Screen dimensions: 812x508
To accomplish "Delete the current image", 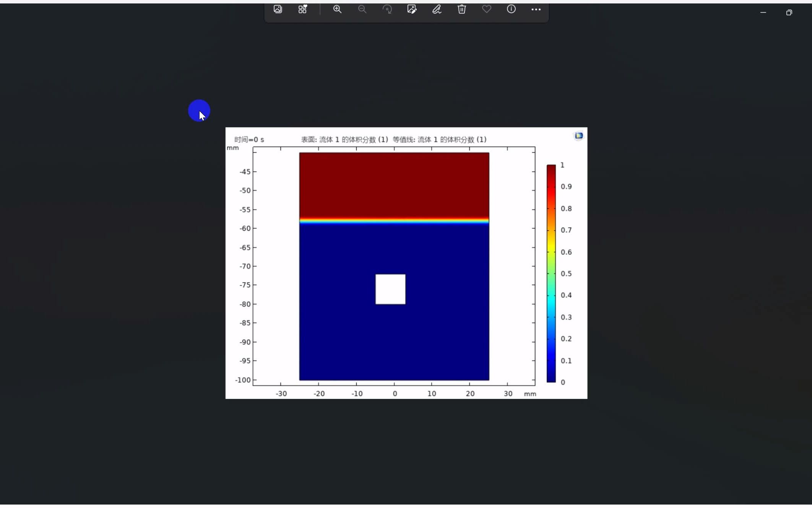I will pyautogui.click(x=462, y=10).
